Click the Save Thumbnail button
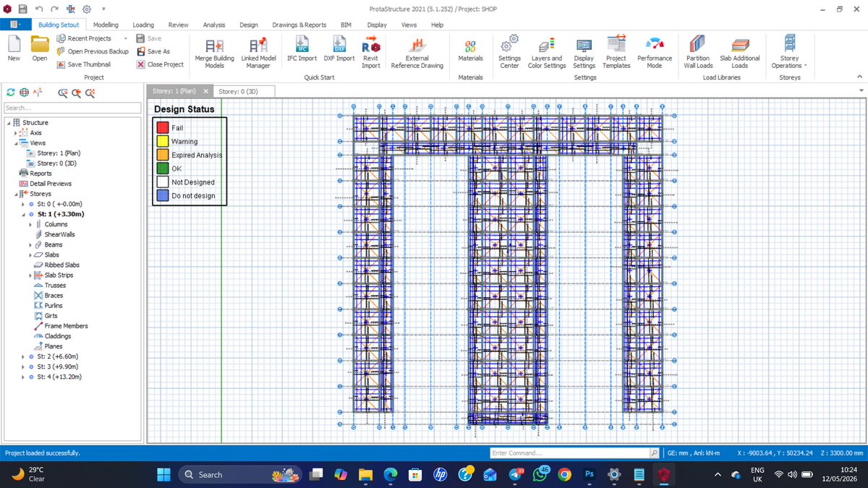 point(84,64)
